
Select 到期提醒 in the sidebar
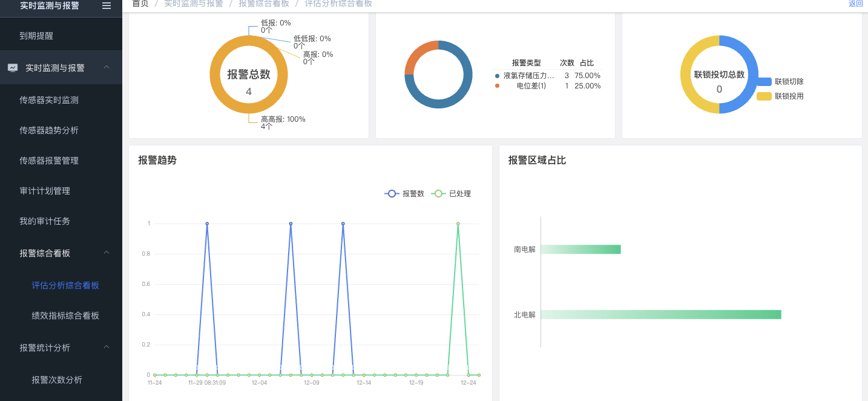click(x=36, y=36)
